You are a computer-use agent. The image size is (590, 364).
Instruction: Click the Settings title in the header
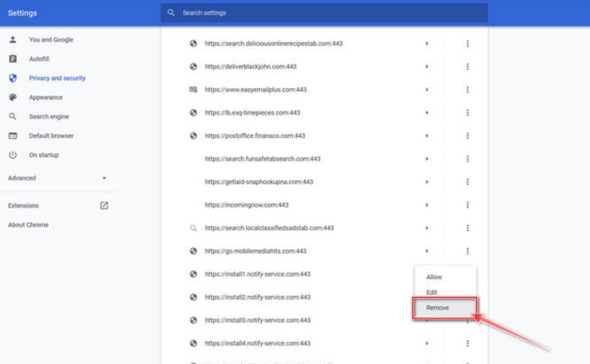(x=22, y=13)
